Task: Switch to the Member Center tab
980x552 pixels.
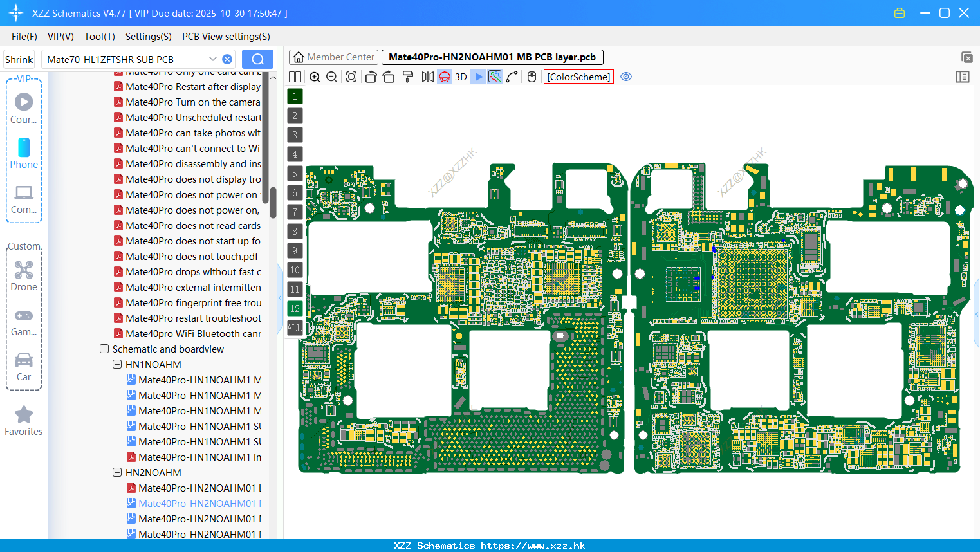Action: click(x=334, y=57)
